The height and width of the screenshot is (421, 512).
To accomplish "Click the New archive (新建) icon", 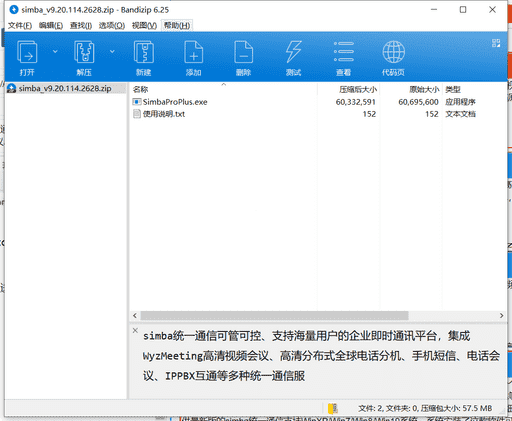I will (143, 52).
